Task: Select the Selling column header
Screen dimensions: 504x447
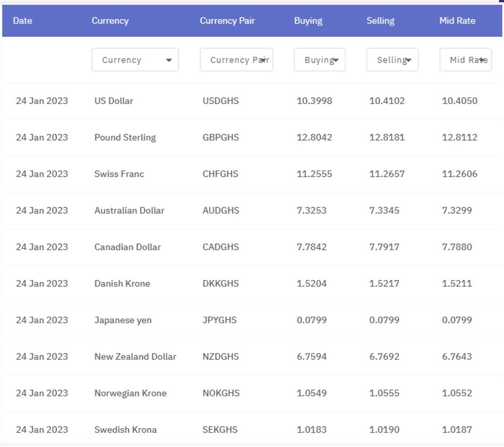Action: pos(380,21)
